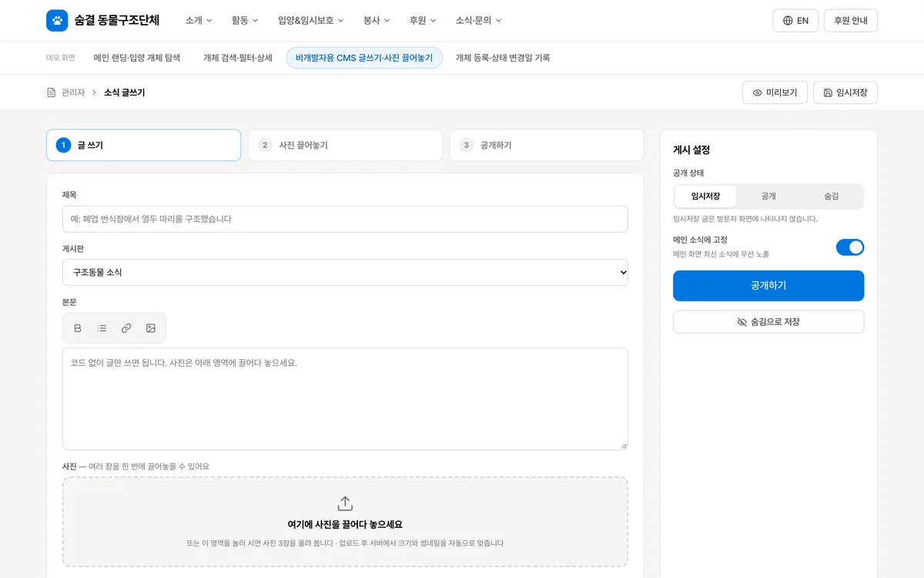Click the photo drop zone area

pyautogui.click(x=345, y=522)
